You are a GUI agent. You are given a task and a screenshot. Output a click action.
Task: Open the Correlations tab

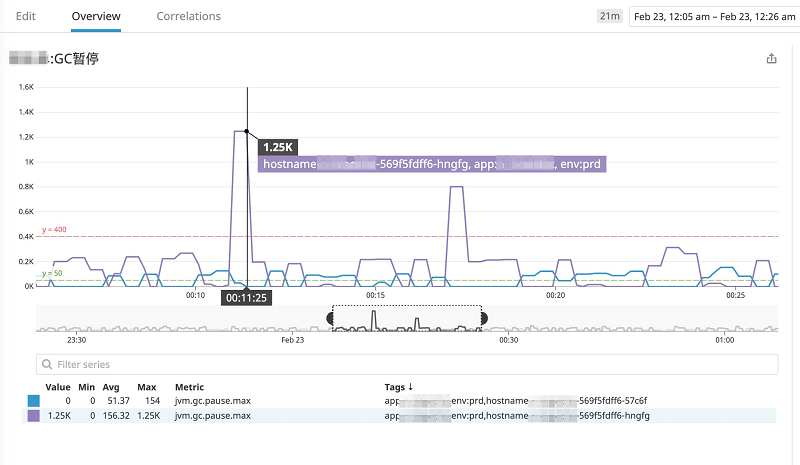[188, 16]
